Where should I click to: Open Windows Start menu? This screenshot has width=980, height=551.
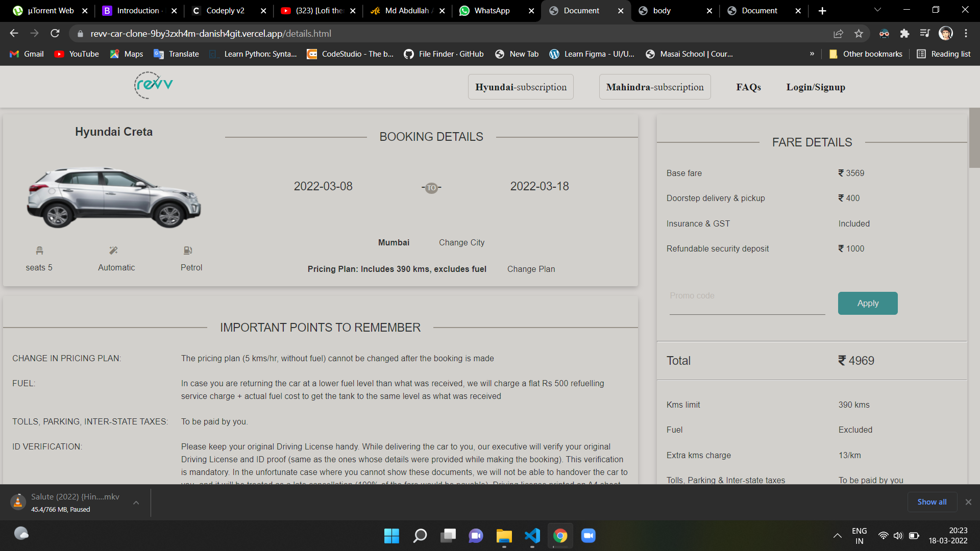(391, 536)
